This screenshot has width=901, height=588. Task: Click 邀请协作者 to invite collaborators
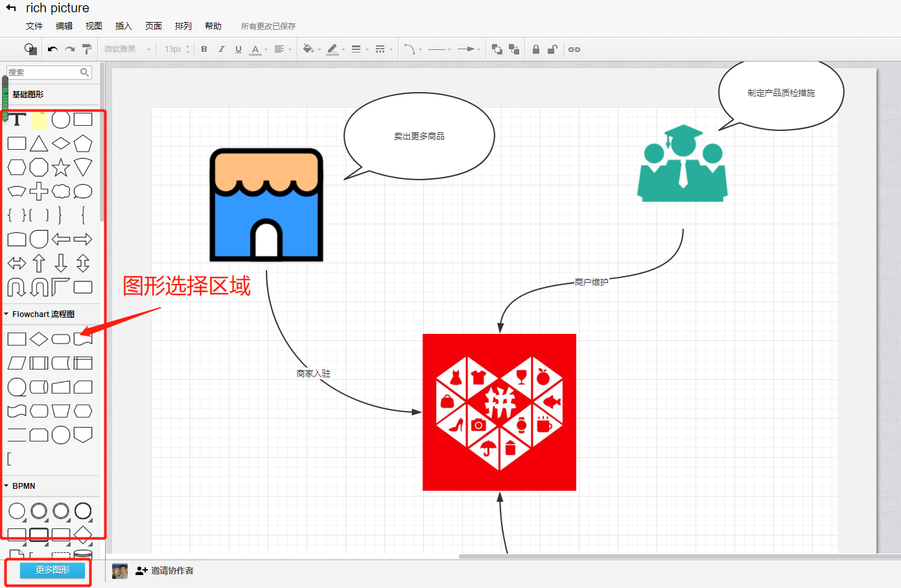(x=165, y=570)
